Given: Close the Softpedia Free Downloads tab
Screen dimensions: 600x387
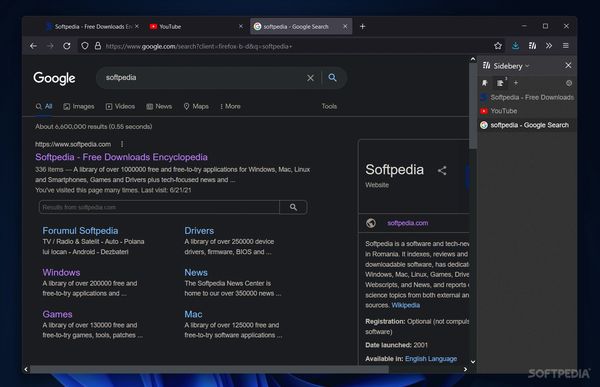Looking at the screenshot, I should [x=137, y=26].
